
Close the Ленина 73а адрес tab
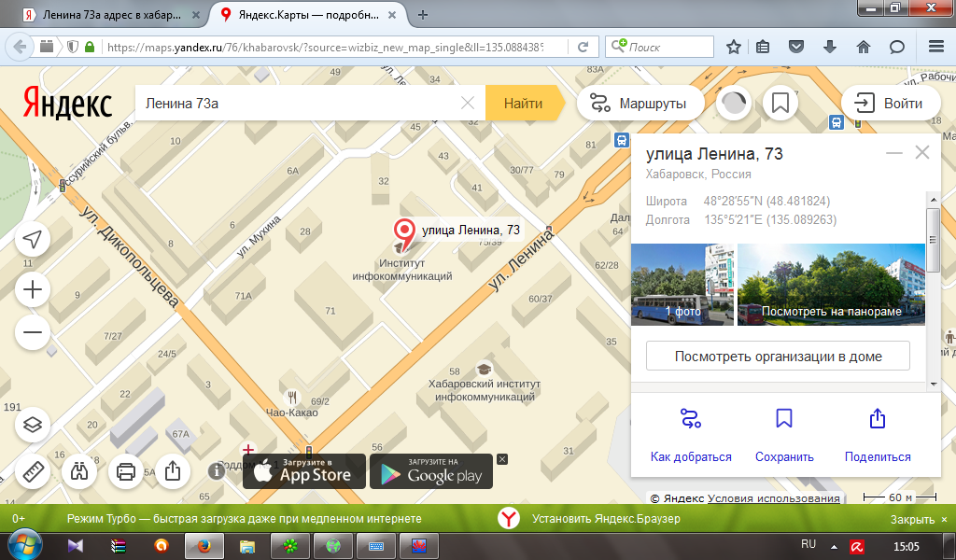tap(196, 15)
